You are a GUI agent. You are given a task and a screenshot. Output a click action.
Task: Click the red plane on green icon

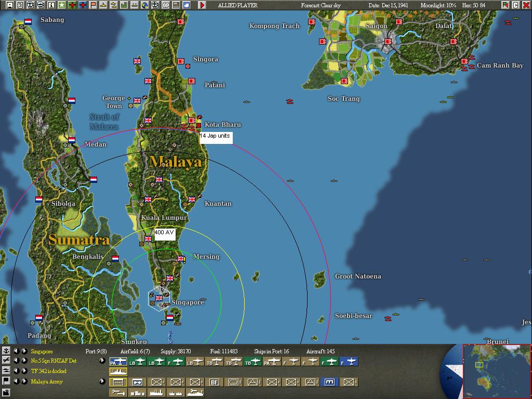click(x=72, y=5)
